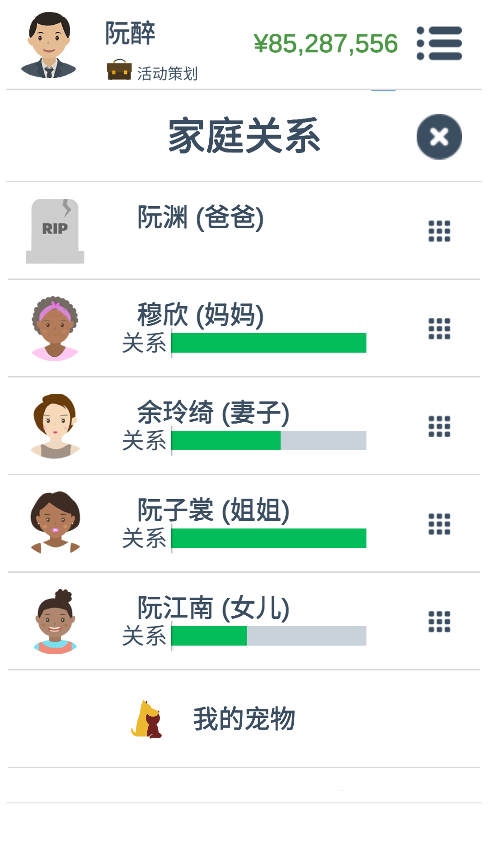
Task: Close the 家庭关系 panel
Action: point(439,137)
